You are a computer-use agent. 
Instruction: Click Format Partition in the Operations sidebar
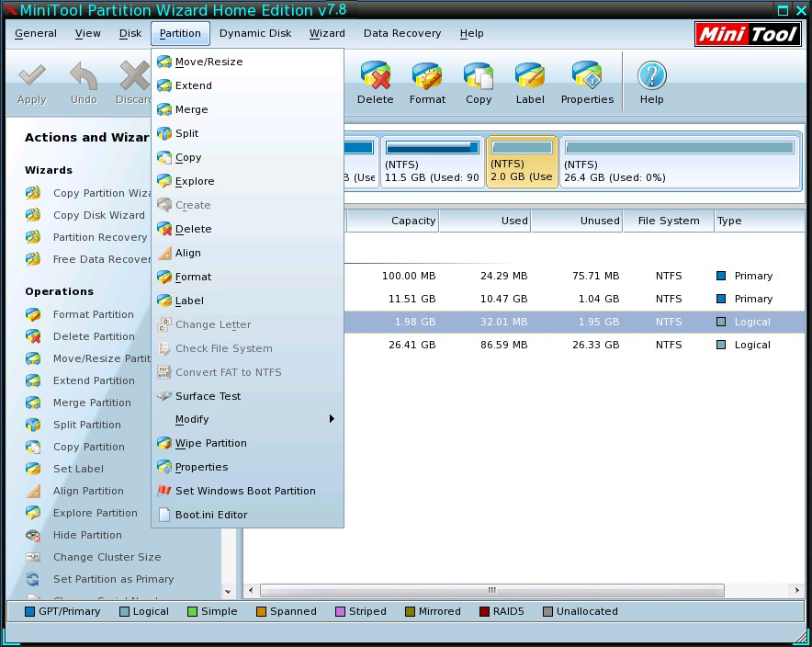93,314
